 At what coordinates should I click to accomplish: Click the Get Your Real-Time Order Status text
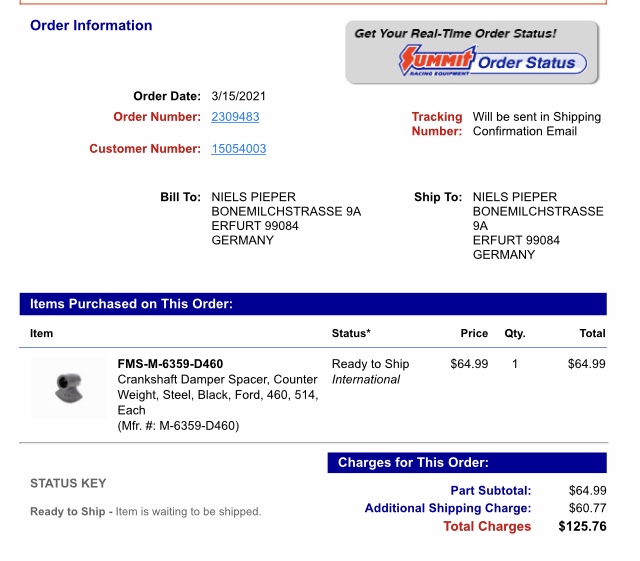point(455,33)
